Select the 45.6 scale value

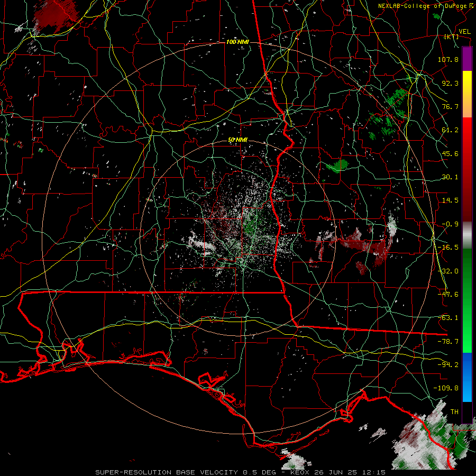click(x=450, y=153)
